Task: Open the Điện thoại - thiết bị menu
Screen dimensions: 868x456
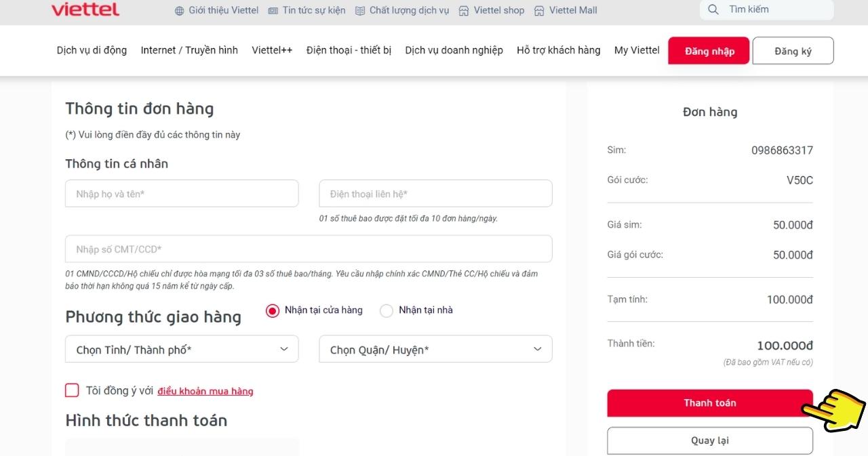Action: [x=349, y=50]
